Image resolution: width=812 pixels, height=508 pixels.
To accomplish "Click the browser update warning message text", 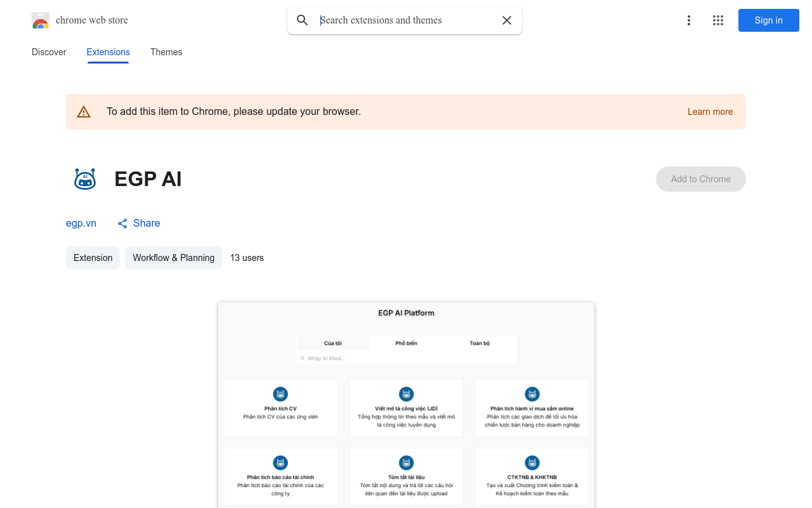I will (x=233, y=112).
